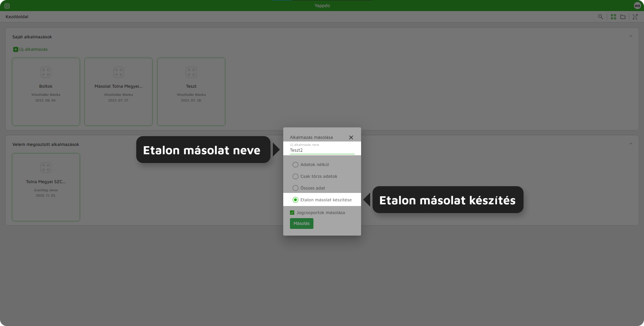The height and width of the screenshot is (326, 644).
Task: Open the Boltok card title
Action: [x=46, y=86]
